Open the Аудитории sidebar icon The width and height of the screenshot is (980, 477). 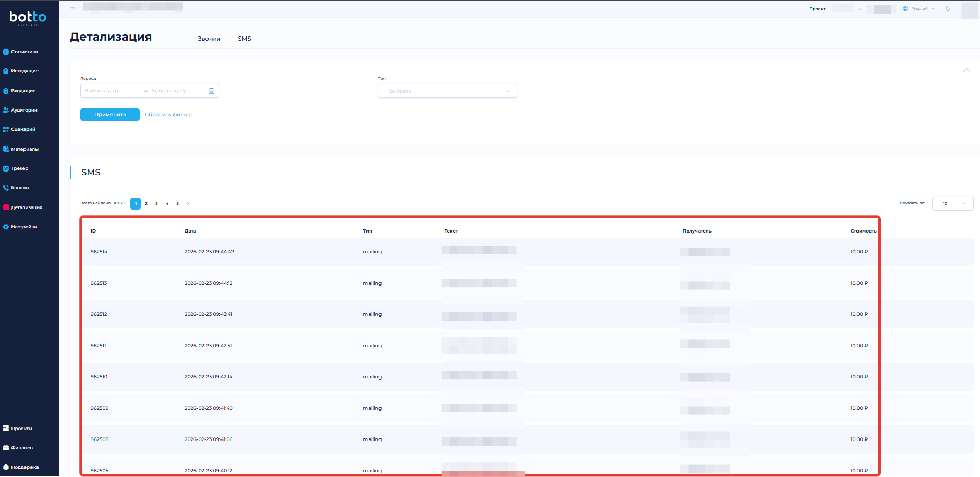[x=6, y=110]
